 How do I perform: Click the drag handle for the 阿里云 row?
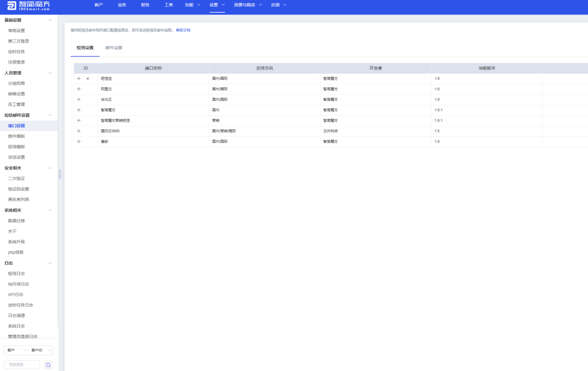coord(79,89)
